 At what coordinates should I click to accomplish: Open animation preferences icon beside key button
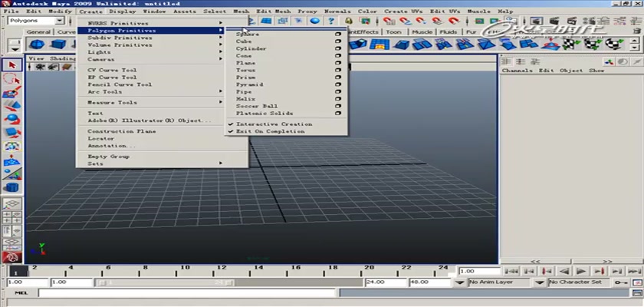[637, 282]
